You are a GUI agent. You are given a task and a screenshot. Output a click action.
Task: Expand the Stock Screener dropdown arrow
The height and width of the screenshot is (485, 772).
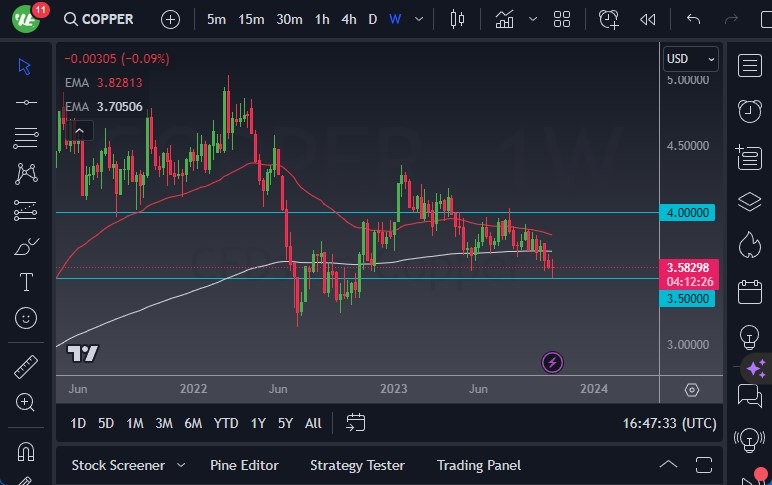click(x=181, y=465)
